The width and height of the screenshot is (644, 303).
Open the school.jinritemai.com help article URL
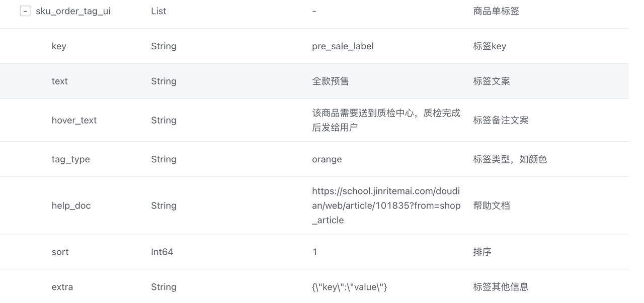pos(386,206)
